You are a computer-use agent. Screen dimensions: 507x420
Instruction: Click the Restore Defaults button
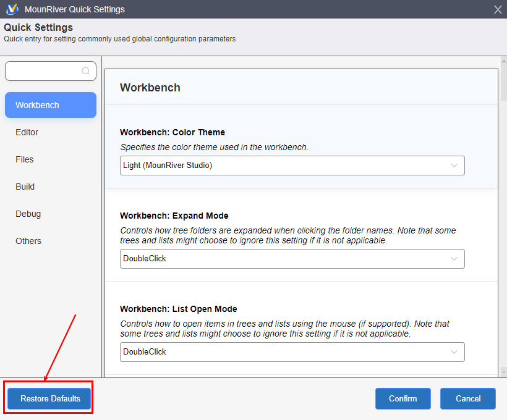pos(49,398)
